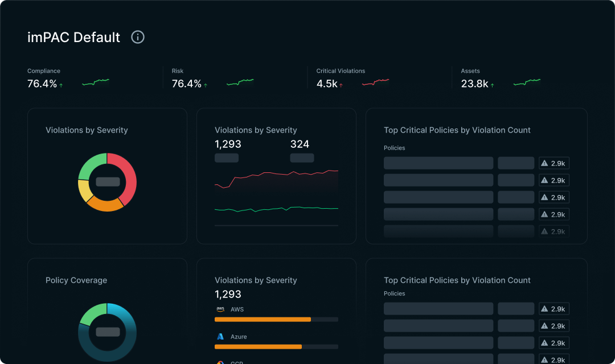Click the red up arrow beside 4.5k

[341, 85]
